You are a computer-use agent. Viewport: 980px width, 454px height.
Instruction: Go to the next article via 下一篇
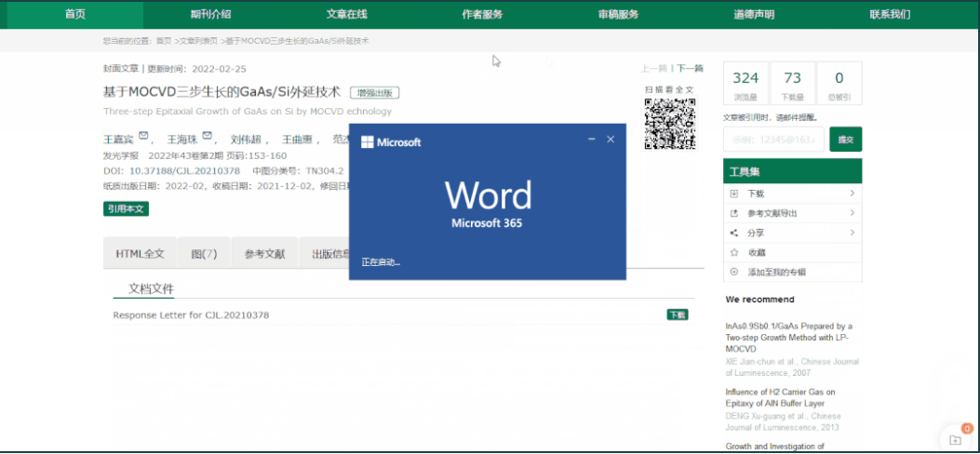[x=690, y=69]
